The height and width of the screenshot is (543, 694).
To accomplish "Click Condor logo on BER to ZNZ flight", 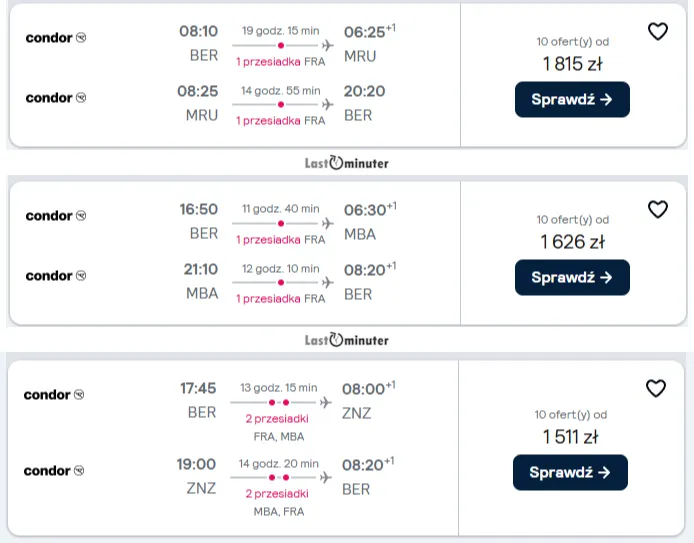I will (x=55, y=395).
